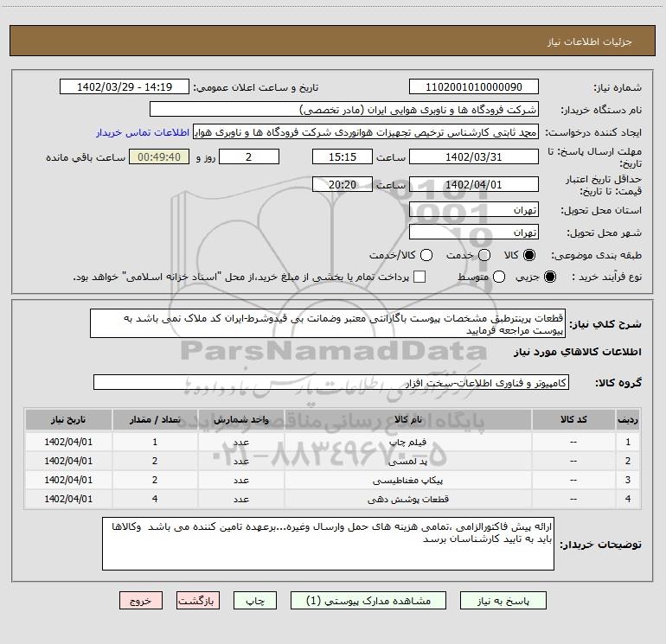Click the چاپ print button

(255, 601)
